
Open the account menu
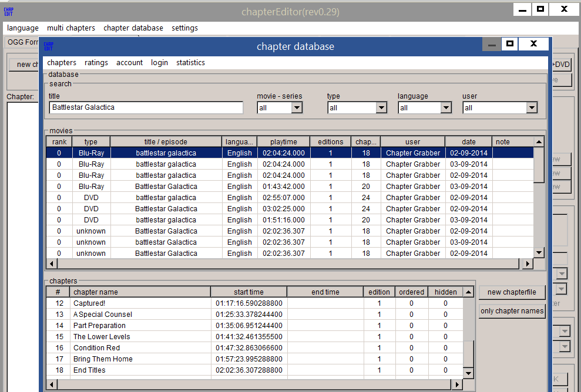129,63
